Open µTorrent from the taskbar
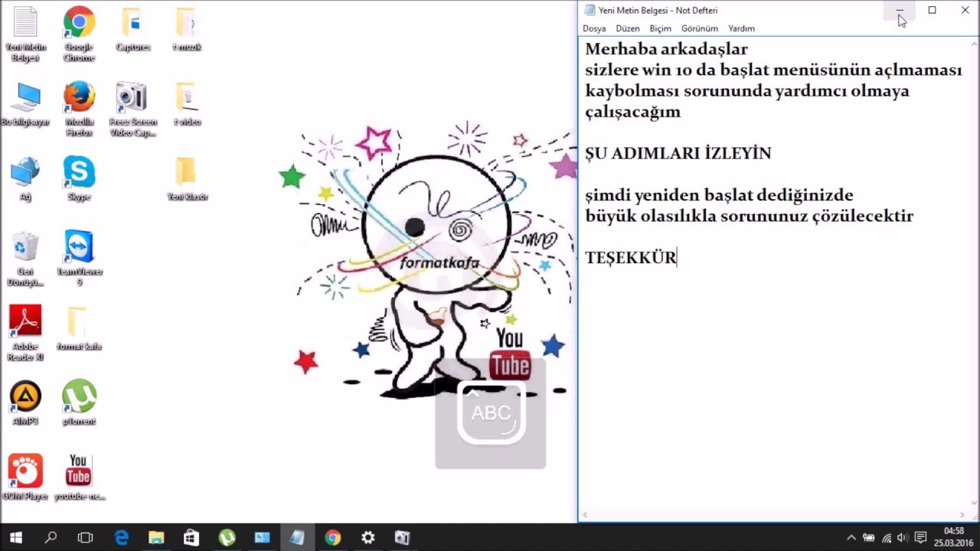 click(227, 538)
